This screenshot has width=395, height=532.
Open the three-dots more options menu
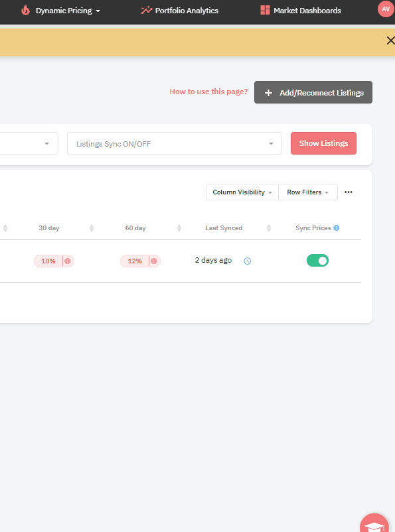(x=348, y=192)
